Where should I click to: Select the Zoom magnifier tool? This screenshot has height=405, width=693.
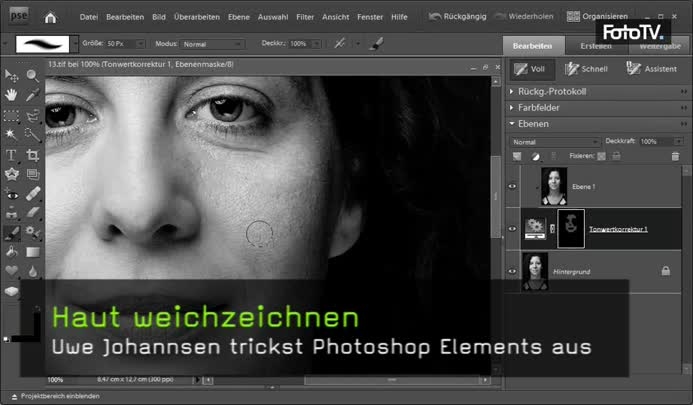point(32,76)
